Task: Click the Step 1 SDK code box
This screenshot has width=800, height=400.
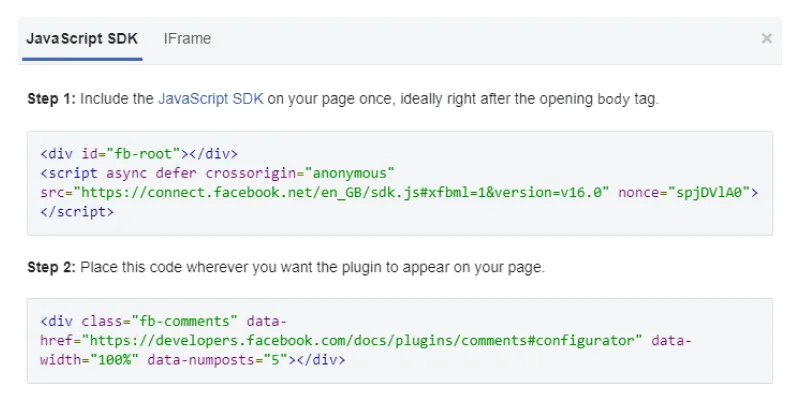Action: click(x=400, y=183)
